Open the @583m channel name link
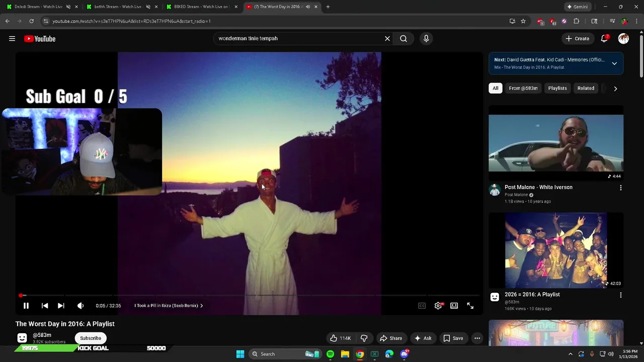 (42, 335)
